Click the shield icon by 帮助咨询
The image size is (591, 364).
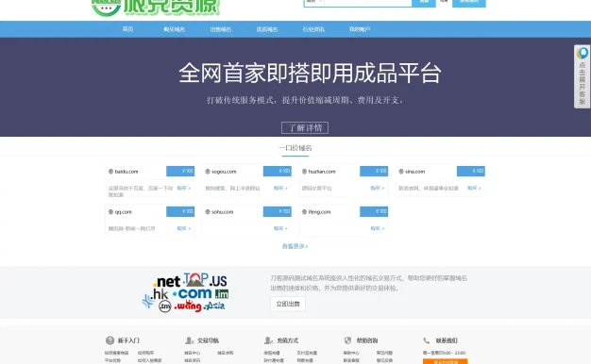[x=347, y=340]
